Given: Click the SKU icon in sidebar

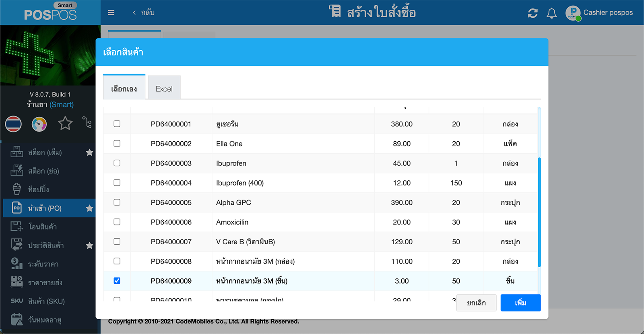Looking at the screenshot, I should tap(17, 301).
